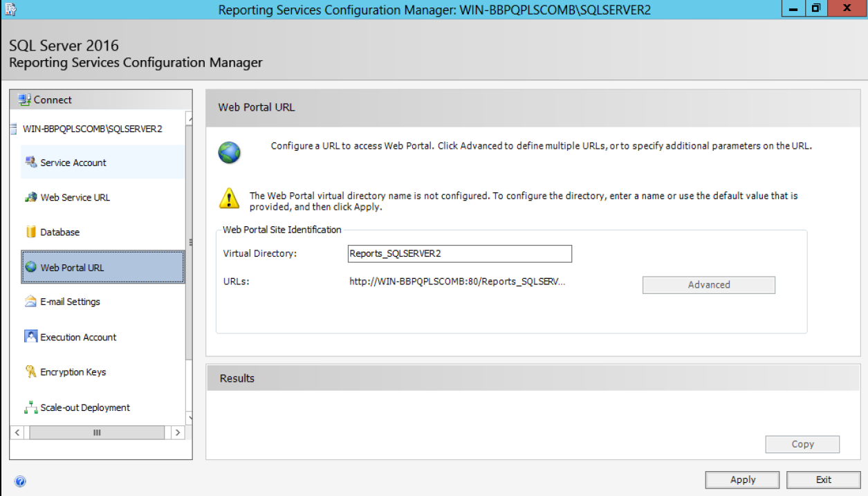Click the Web Portal URL panel heading

pos(257,107)
